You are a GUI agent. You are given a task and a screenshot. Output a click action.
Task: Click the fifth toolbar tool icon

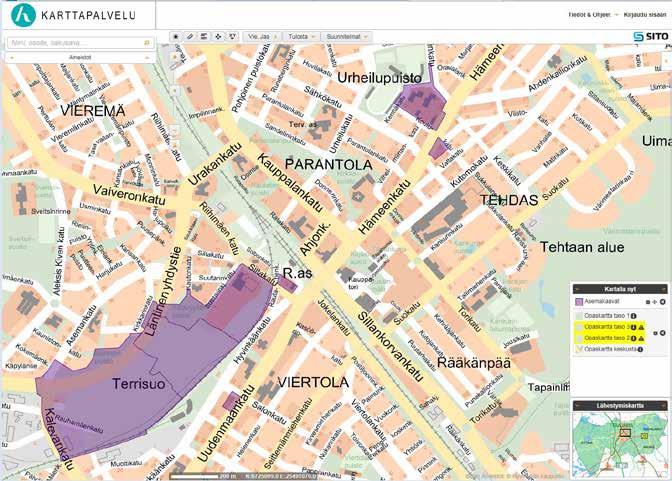tap(232, 37)
